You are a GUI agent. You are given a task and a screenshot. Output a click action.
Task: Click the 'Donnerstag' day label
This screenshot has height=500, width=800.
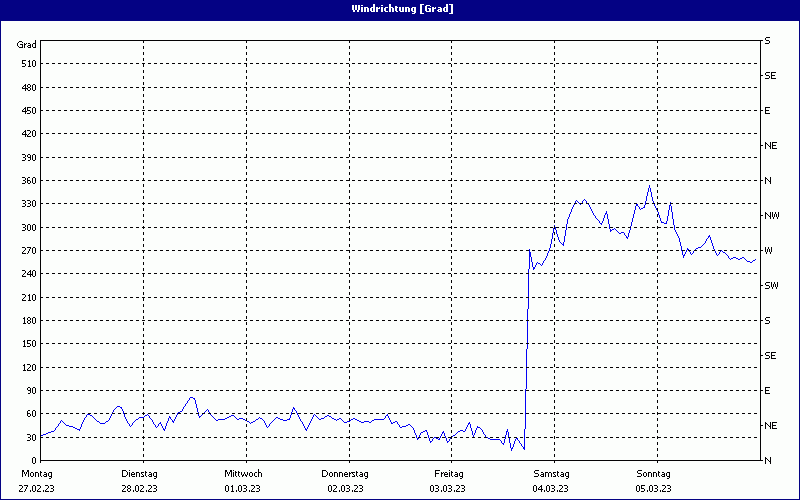coord(345,474)
